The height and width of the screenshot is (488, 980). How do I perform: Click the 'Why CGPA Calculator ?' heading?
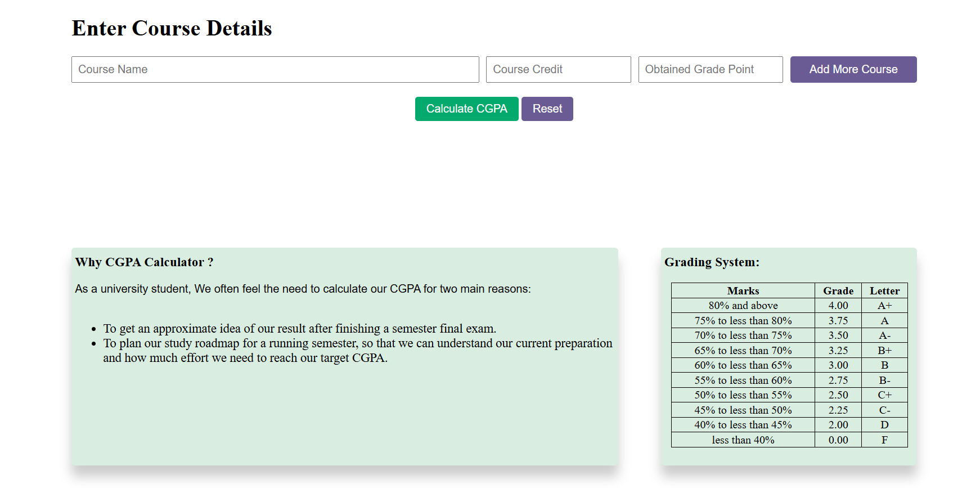pyautogui.click(x=145, y=262)
